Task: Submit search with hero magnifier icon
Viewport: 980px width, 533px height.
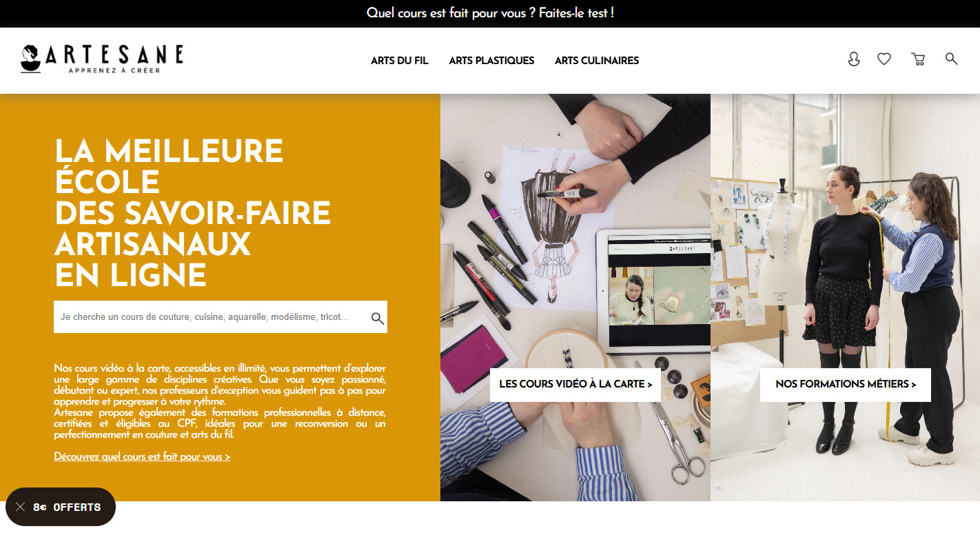Action: [378, 318]
